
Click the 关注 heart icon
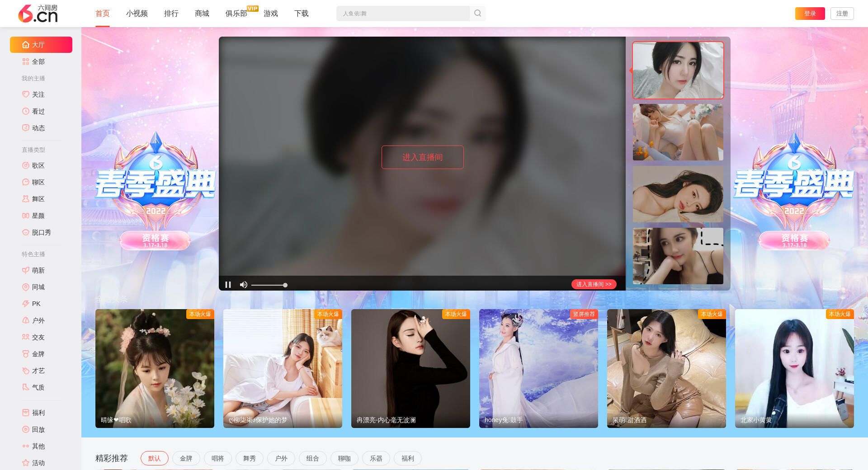point(26,94)
